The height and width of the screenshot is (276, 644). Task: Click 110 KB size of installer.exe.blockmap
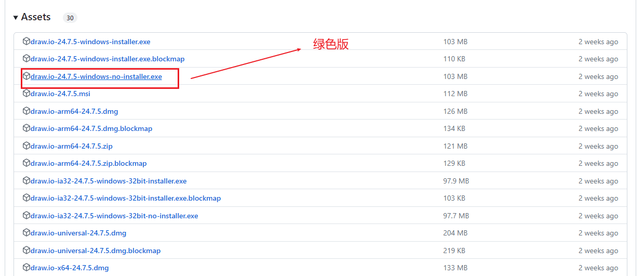click(454, 59)
